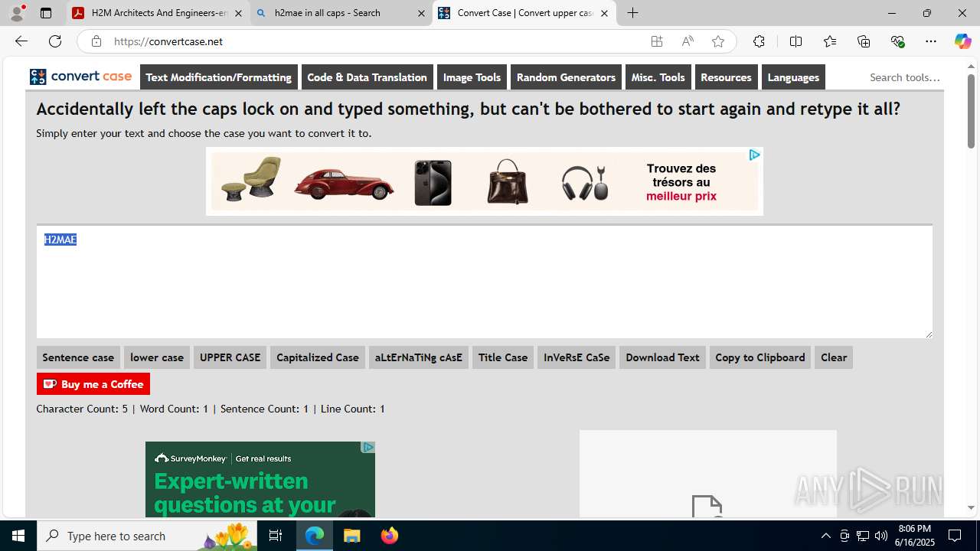Image resolution: width=980 pixels, height=551 pixels.
Task: Open the Windows Start menu
Action: point(18,536)
